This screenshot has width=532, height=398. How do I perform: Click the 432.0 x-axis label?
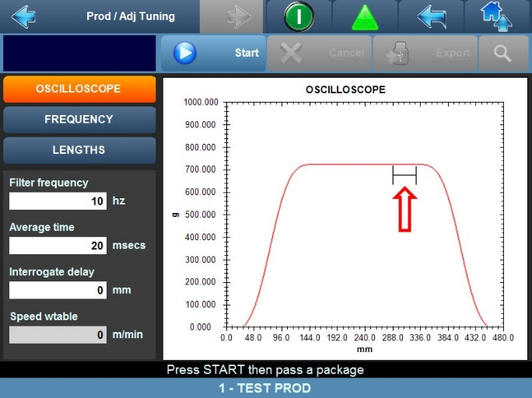coord(475,337)
